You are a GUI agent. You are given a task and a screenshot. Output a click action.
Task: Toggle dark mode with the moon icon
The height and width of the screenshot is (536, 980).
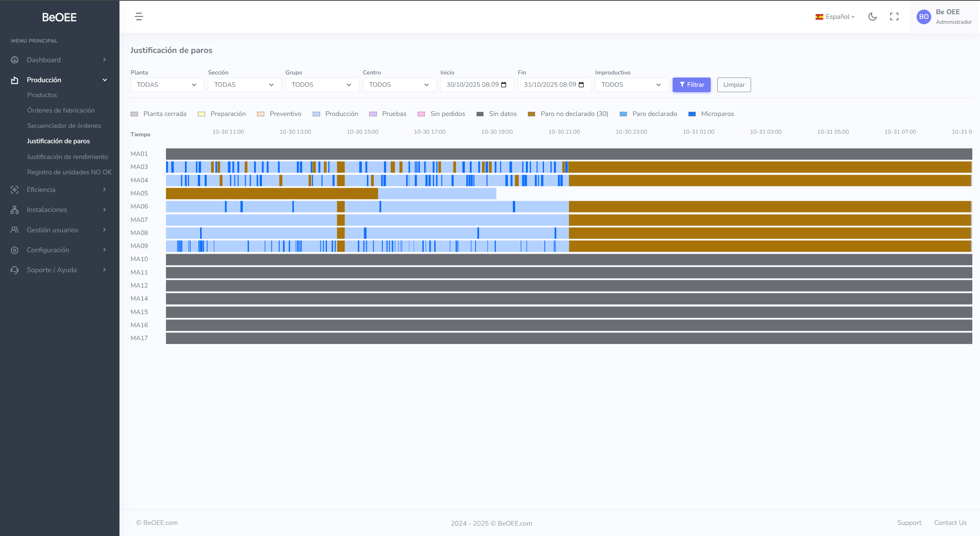coord(872,17)
